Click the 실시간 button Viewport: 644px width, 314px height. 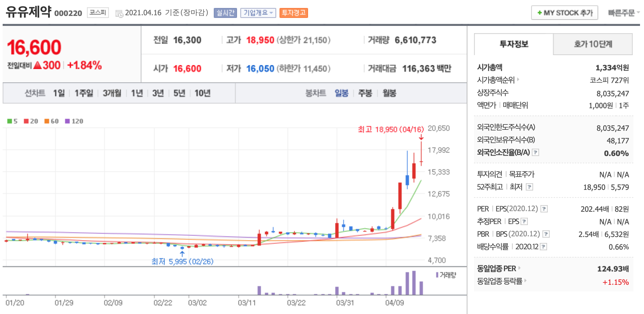225,13
